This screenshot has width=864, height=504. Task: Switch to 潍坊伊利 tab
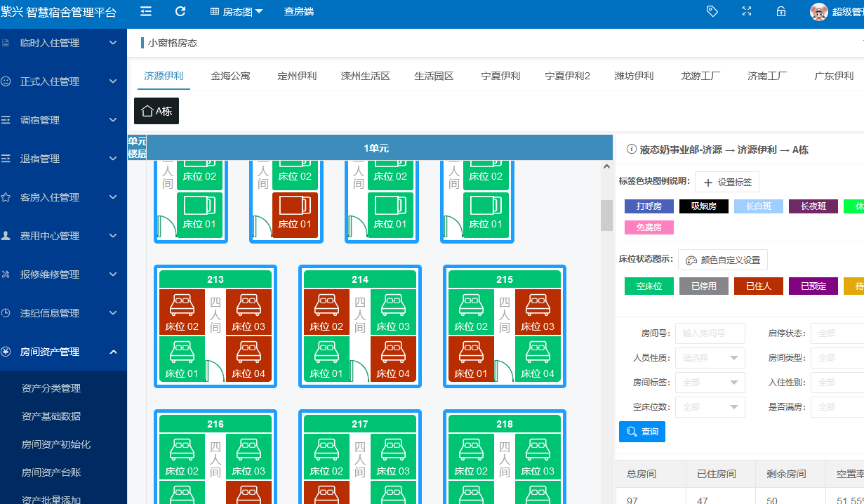tap(634, 76)
